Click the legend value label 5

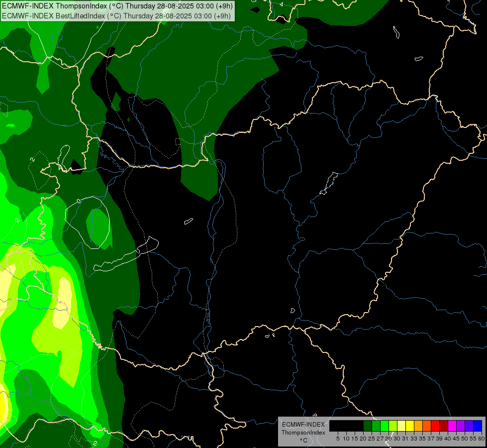(x=338, y=439)
